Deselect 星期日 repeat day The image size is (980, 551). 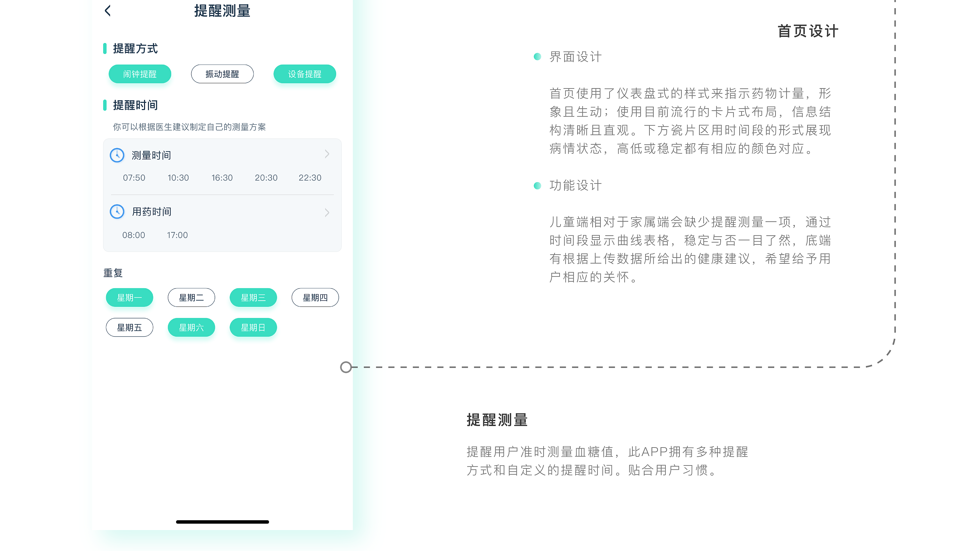[x=253, y=327]
